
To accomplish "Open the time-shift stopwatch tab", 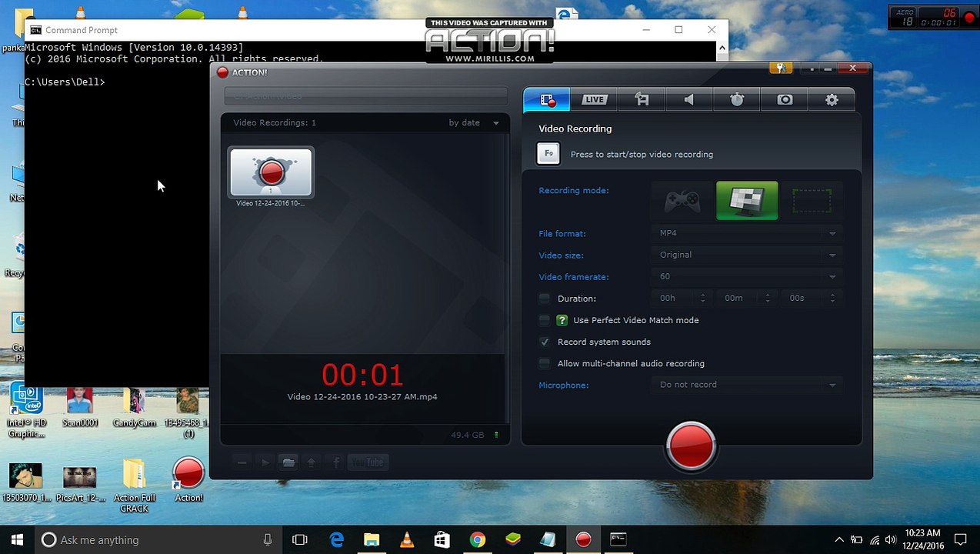I will (737, 99).
